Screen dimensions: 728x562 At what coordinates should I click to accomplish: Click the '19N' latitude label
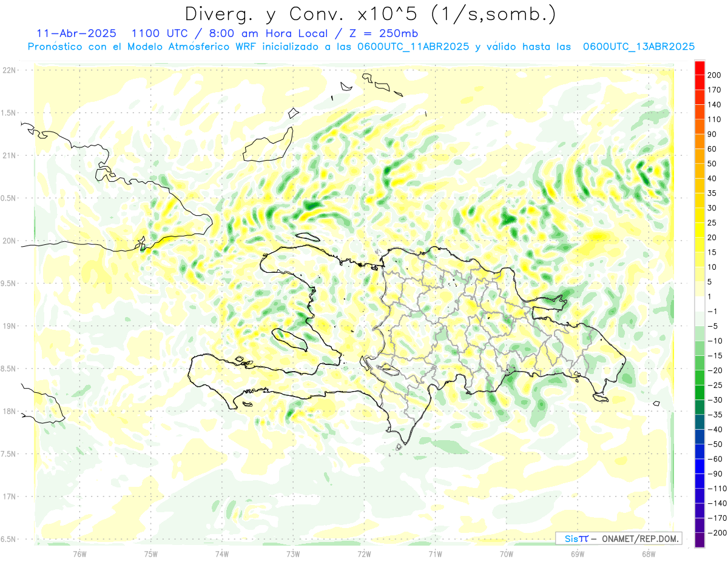pos(9,326)
